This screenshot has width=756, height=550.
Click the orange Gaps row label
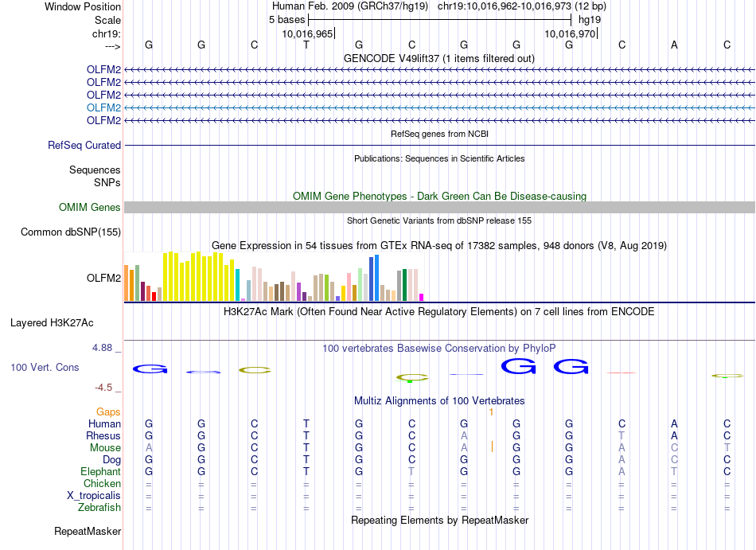pyautogui.click(x=108, y=412)
